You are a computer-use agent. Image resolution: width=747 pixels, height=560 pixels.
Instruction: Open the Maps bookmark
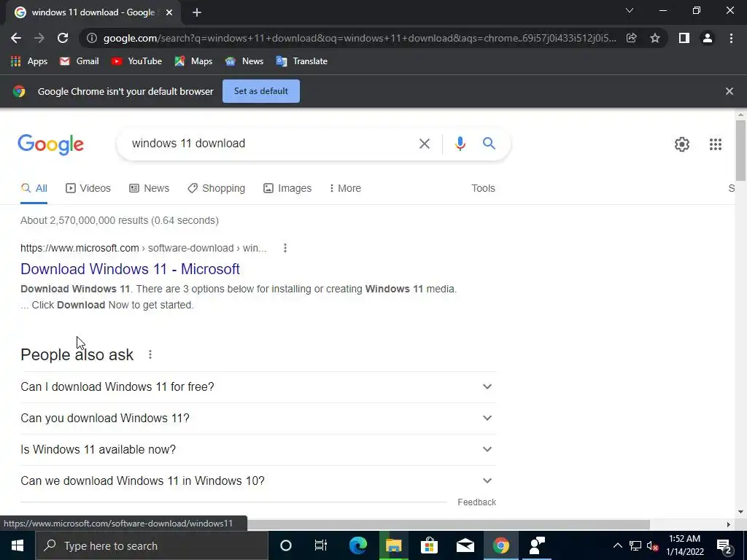(x=193, y=61)
